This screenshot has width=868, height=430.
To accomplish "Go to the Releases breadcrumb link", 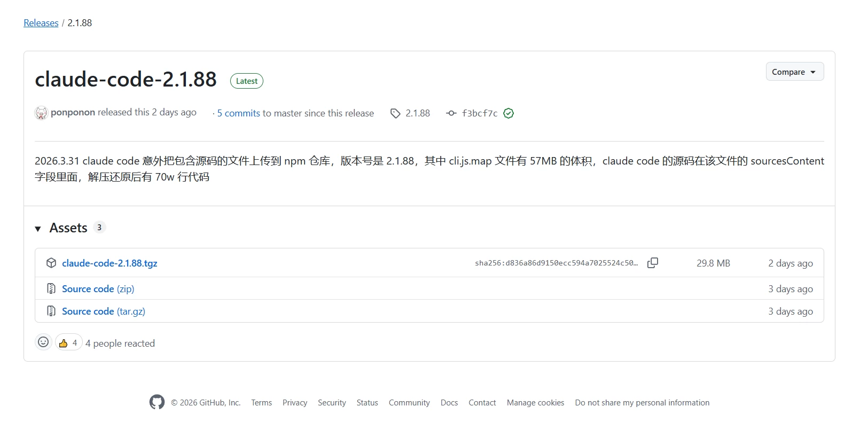I will (x=41, y=23).
